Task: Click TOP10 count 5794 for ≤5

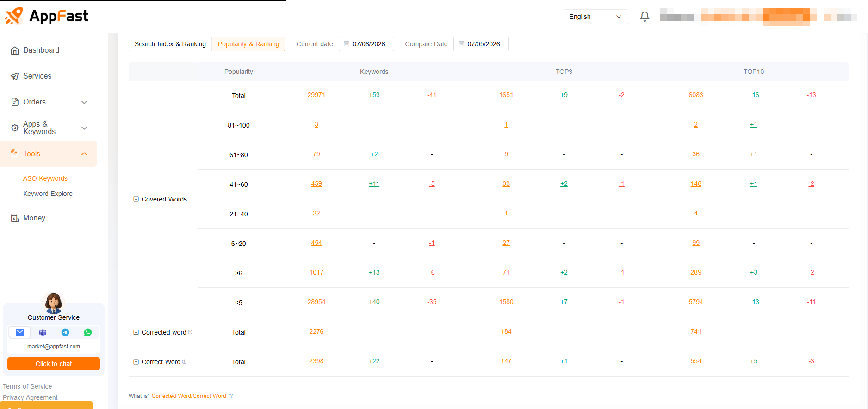Action: click(x=696, y=302)
